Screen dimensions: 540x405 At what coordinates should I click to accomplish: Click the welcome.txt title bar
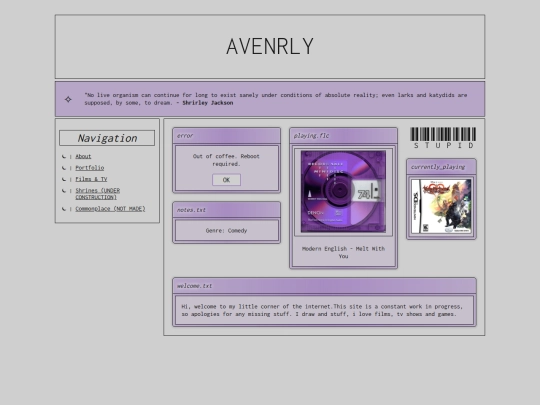point(324,286)
